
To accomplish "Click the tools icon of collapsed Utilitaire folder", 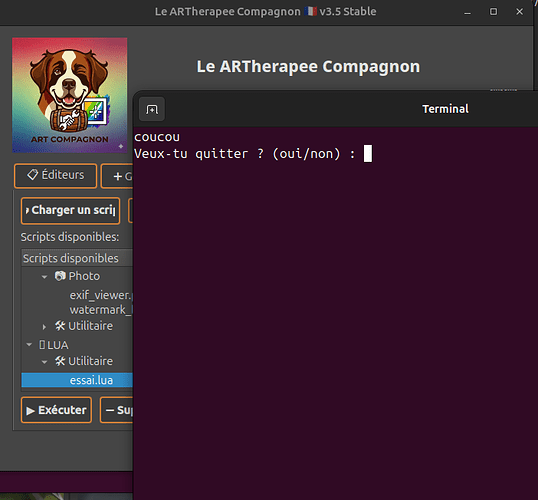I will point(60,326).
